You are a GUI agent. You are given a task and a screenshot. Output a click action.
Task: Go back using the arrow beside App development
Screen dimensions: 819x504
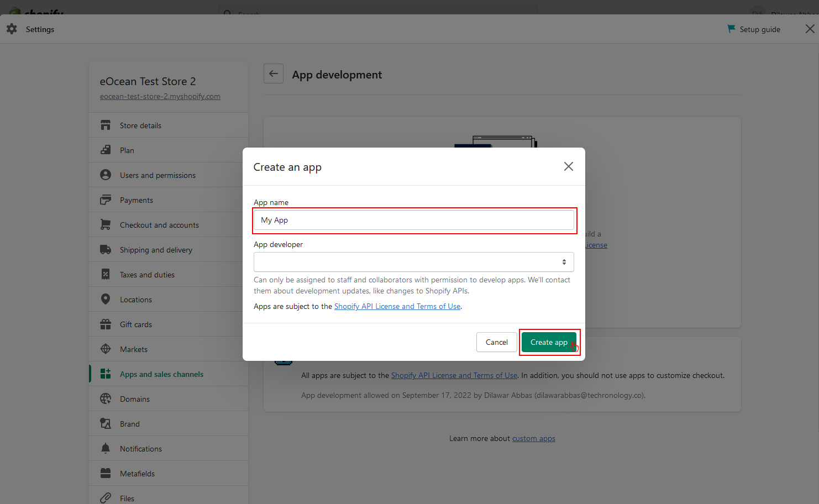[x=274, y=73]
